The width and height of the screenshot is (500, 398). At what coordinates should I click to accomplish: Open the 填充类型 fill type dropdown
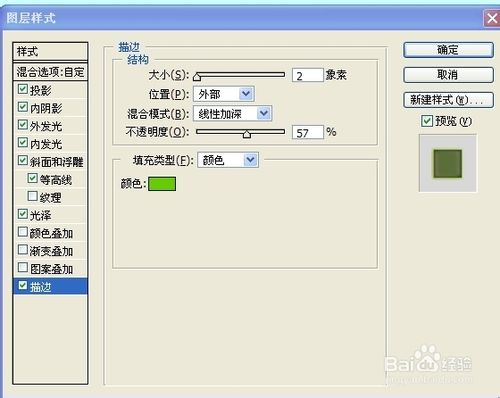[228, 160]
